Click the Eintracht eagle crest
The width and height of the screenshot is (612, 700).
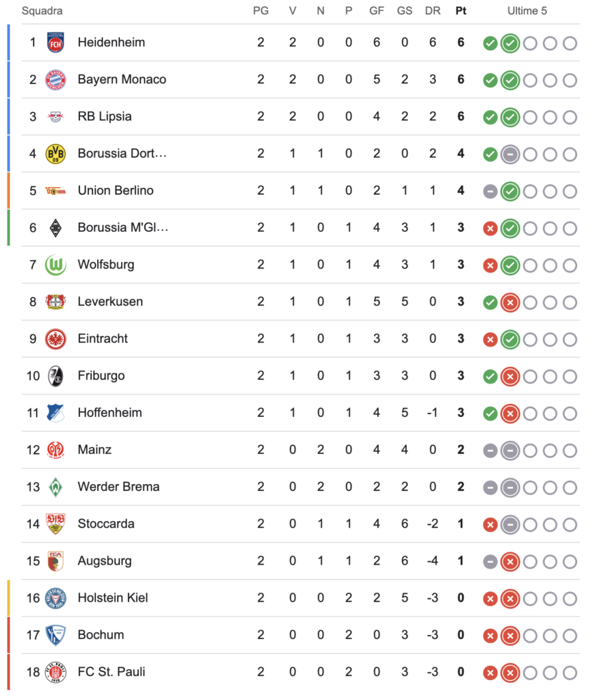[x=55, y=339]
